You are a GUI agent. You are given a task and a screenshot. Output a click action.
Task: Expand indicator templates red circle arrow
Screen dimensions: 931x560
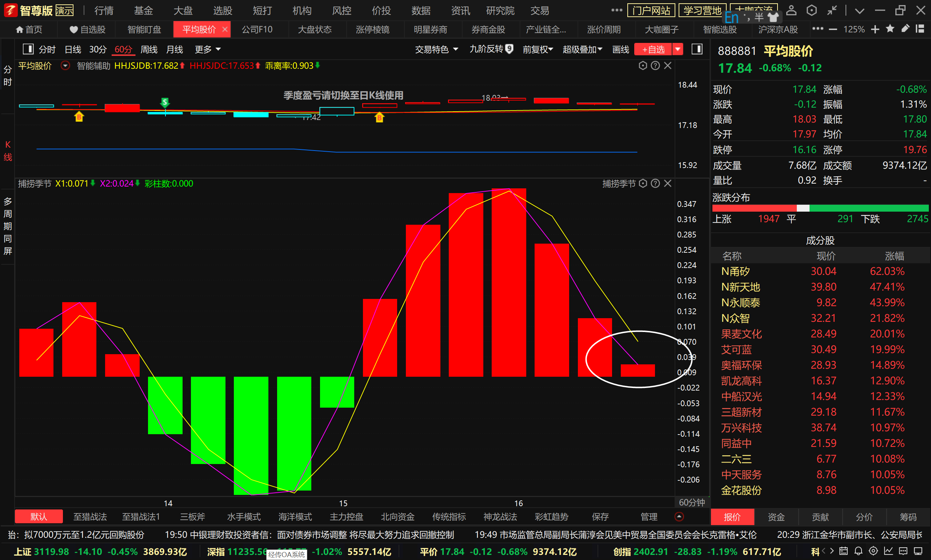(679, 517)
